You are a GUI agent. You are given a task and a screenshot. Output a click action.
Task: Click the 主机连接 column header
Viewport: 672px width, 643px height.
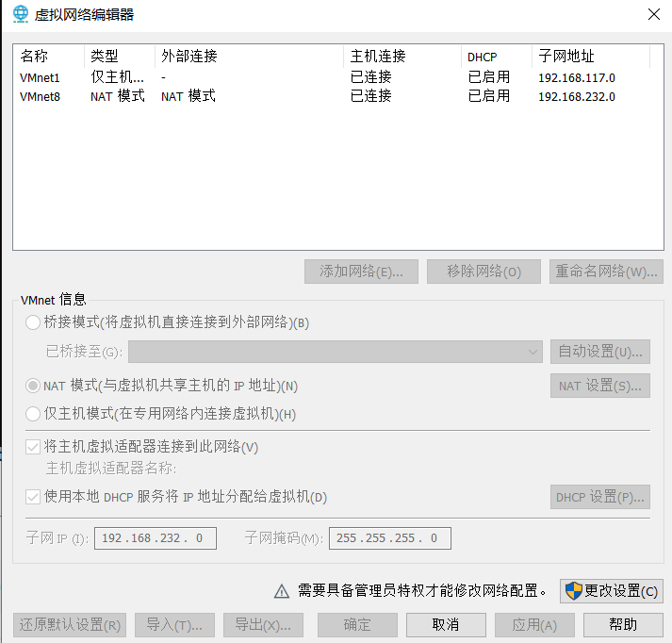[402, 57]
